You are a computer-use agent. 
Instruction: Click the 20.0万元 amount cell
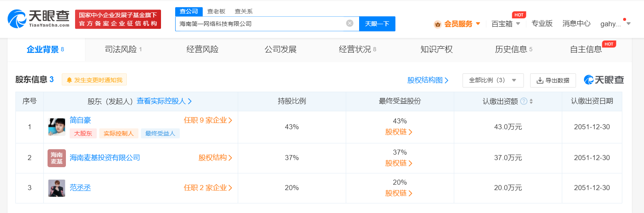(508, 188)
